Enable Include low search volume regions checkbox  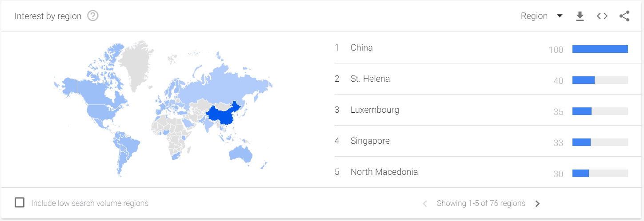20,203
